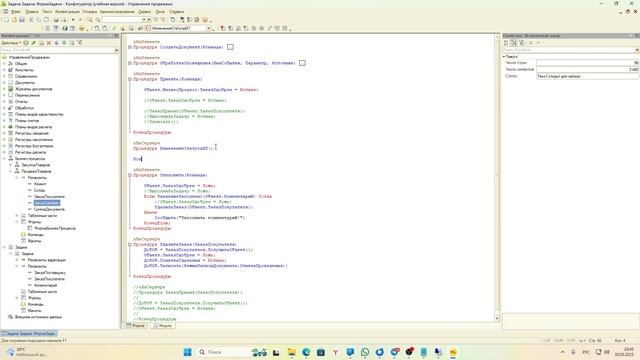Image resolution: width=640 pixels, height=360 pixels.
Task: Select the Комментарий attribute under Задача
Action: point(46,285)
